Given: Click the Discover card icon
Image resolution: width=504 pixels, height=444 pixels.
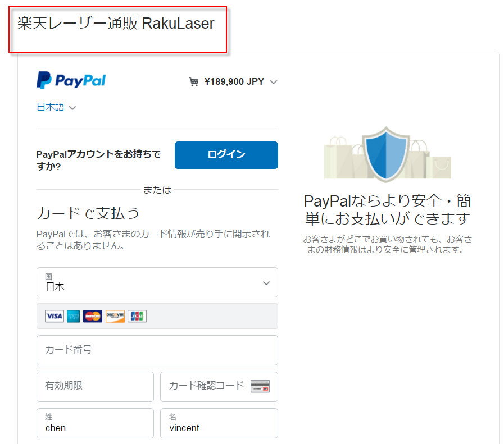Looking at the screenshot, I should 115,316.
